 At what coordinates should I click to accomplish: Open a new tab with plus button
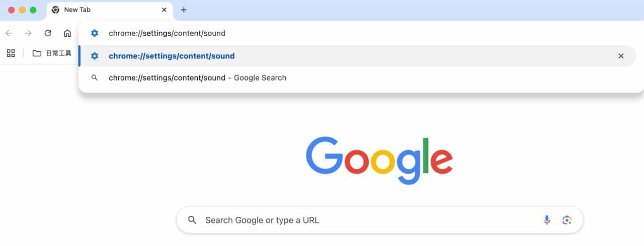click(x=184, y=10)
